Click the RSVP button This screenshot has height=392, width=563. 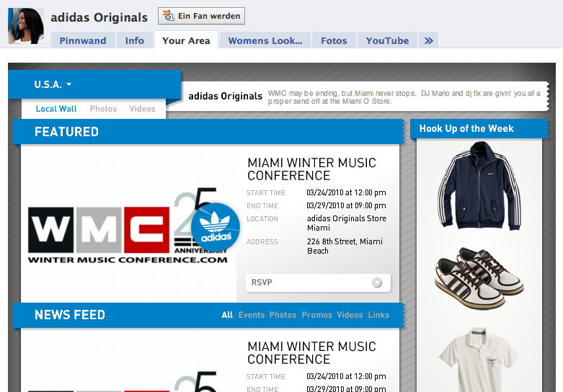tap(318, 282)
